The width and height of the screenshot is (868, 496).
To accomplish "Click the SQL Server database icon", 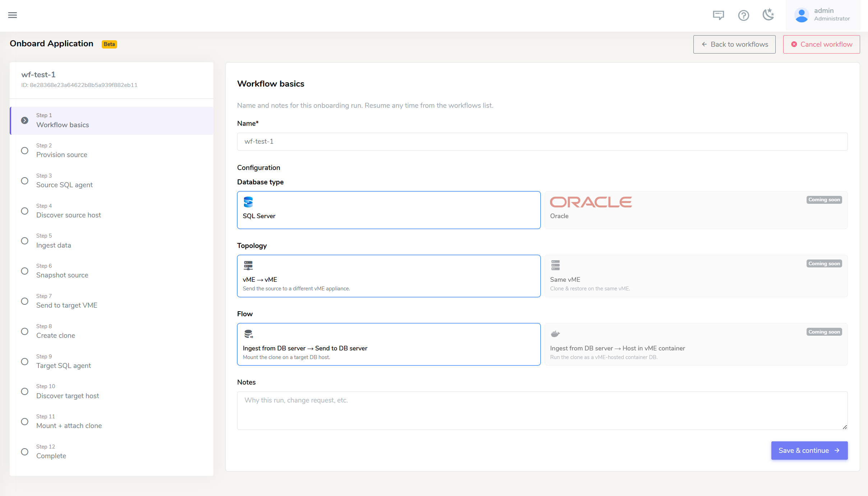I will tap(248, 202).
